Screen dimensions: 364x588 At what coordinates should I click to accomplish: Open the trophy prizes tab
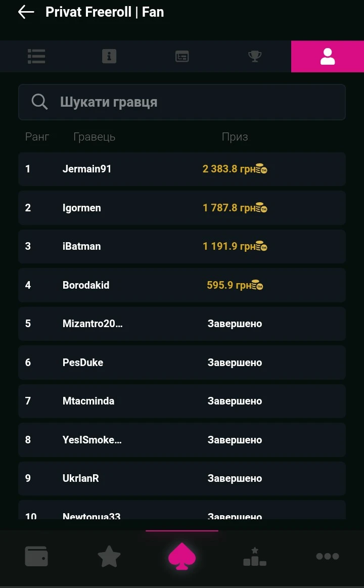click(x=255, y=56)
